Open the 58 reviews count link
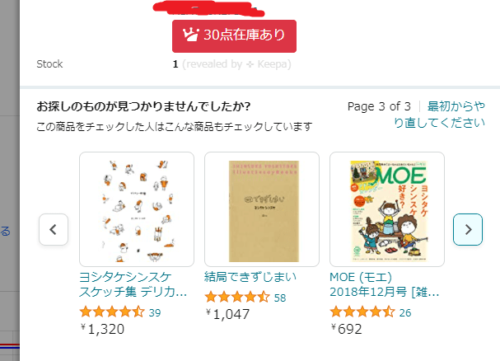The image size is (500, 361). click(280, 298)
